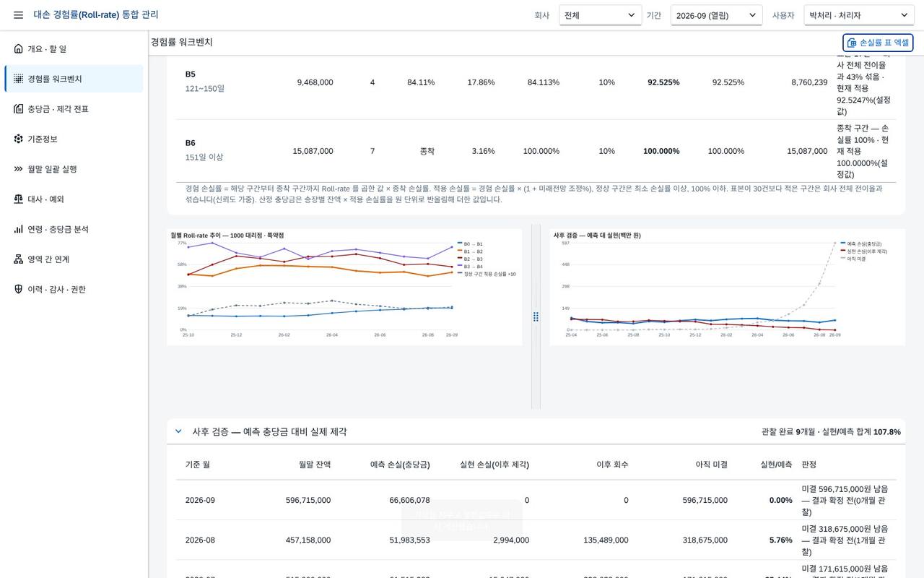Viewport: 924px width, 578px height.
Task: Click the 월말 잔액 column header
Action: (x=315, y=465)
